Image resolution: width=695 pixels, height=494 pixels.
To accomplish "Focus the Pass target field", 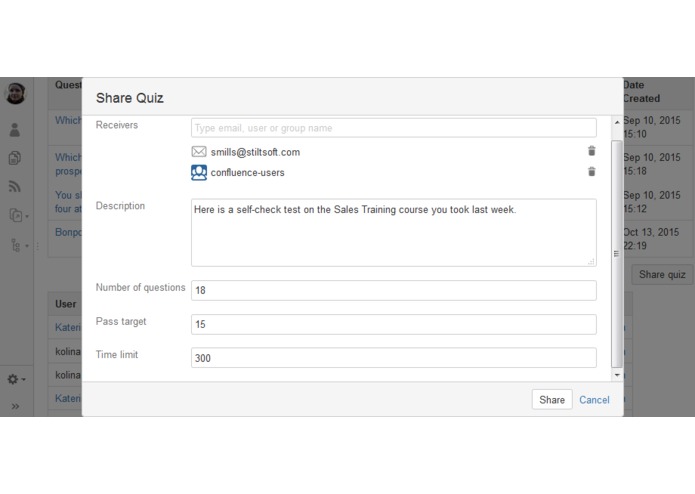I will 394,324.
